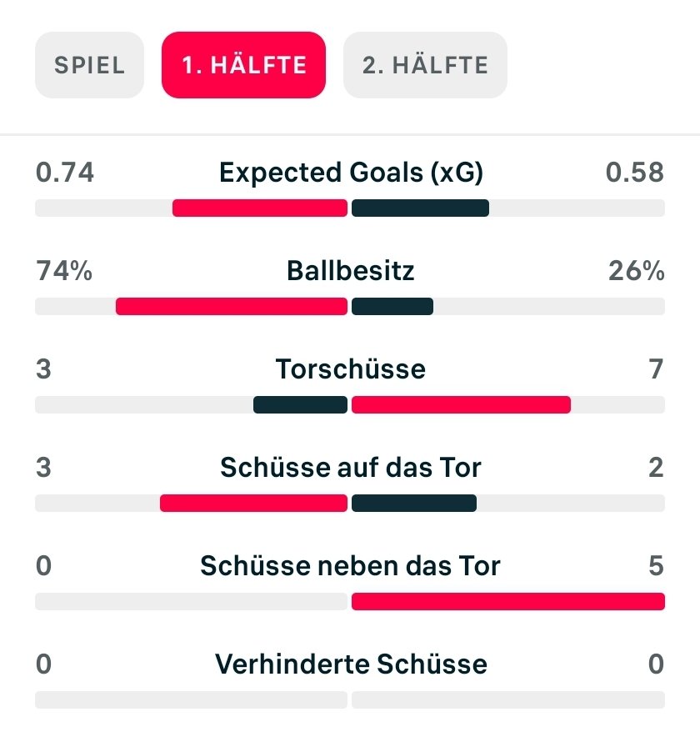This screenshot has height=732, width=700.
Task: Click the red Schüsse auf das Tor bar
Action: click(254, 504)
